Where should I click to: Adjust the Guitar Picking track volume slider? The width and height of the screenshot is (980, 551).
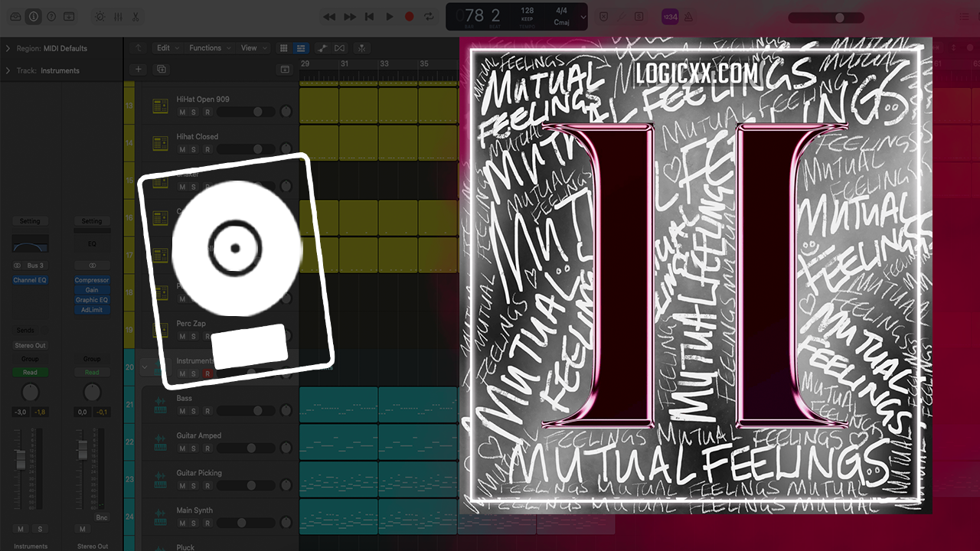pos(247,486)
